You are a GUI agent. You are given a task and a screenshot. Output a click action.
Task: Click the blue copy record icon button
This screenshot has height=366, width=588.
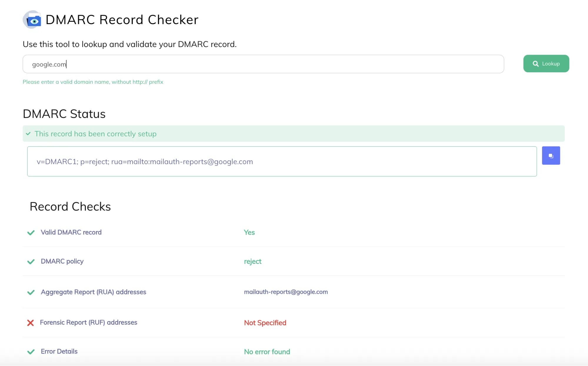[x=551, y=156]
